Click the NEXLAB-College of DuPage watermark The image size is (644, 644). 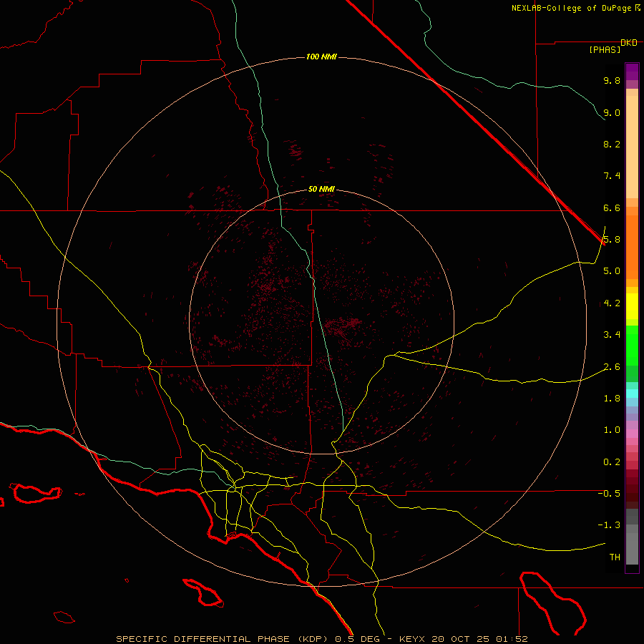point(576,8)
